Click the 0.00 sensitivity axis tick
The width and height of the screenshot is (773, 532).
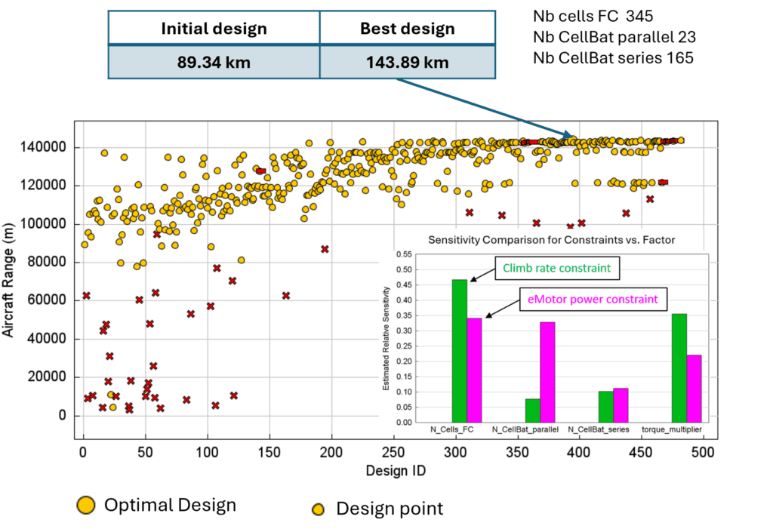pos(404,422)
